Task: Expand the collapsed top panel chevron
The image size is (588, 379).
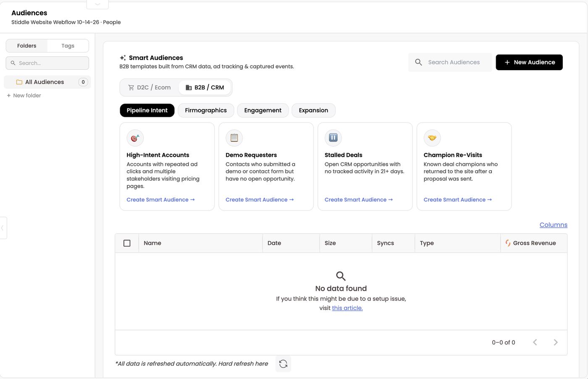Action: (x=97, y=4)
